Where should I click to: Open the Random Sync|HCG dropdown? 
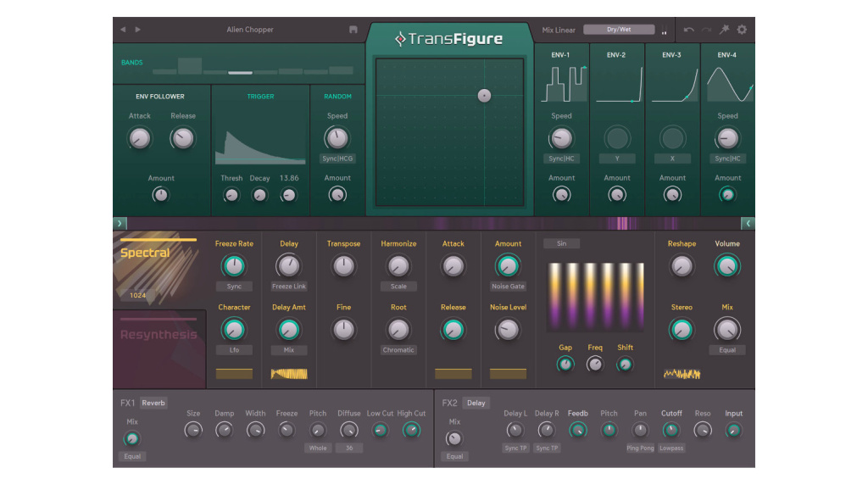click(337, 159)
